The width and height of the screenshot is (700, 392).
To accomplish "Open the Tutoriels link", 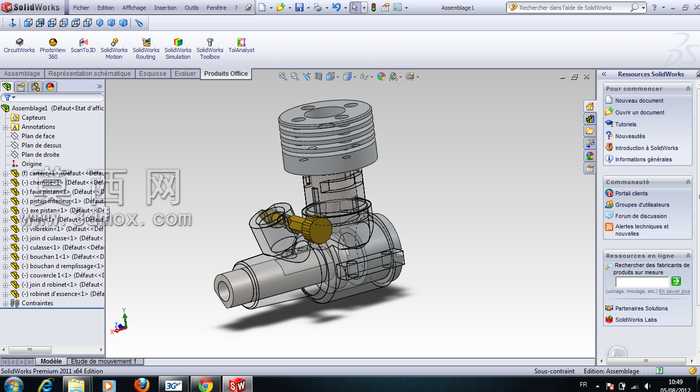I will pos(625,124).
